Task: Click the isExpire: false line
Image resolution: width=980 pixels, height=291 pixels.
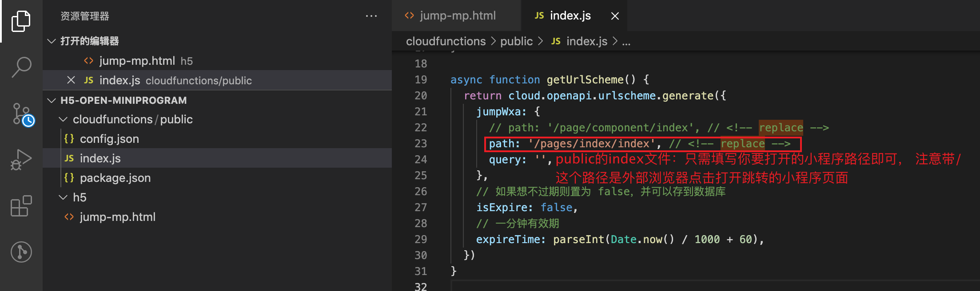Action: 527,207
